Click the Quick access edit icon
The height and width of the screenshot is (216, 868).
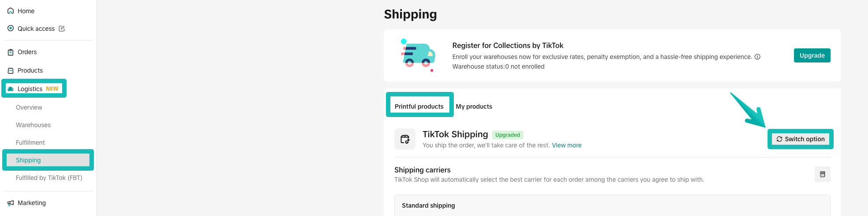click(x=62, y=29)
